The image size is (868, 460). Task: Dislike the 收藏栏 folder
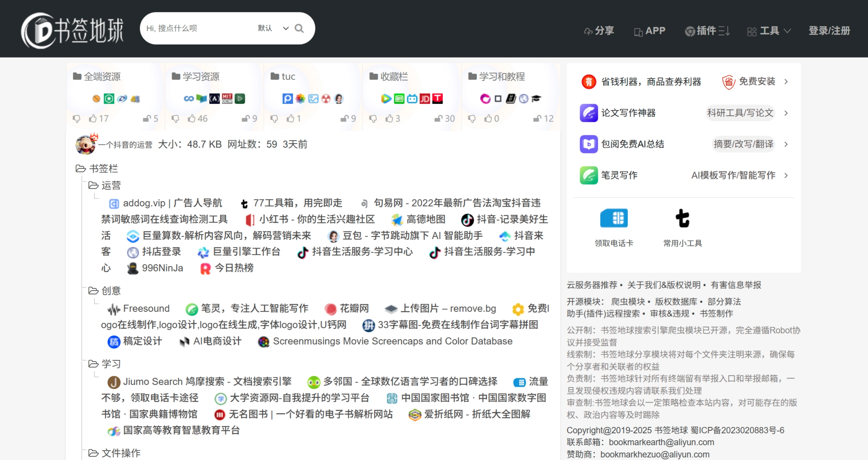tap(373, 118)
